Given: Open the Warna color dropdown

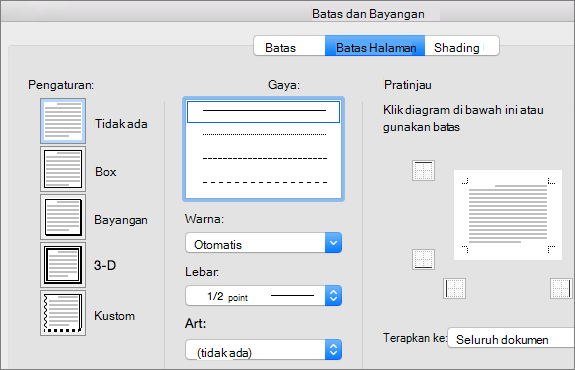Looking at the screenshot, I should click(x=264, y=243).
